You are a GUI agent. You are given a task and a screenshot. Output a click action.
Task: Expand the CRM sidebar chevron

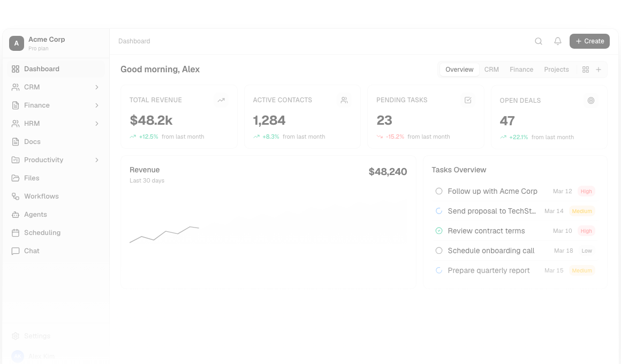point(97,87)
